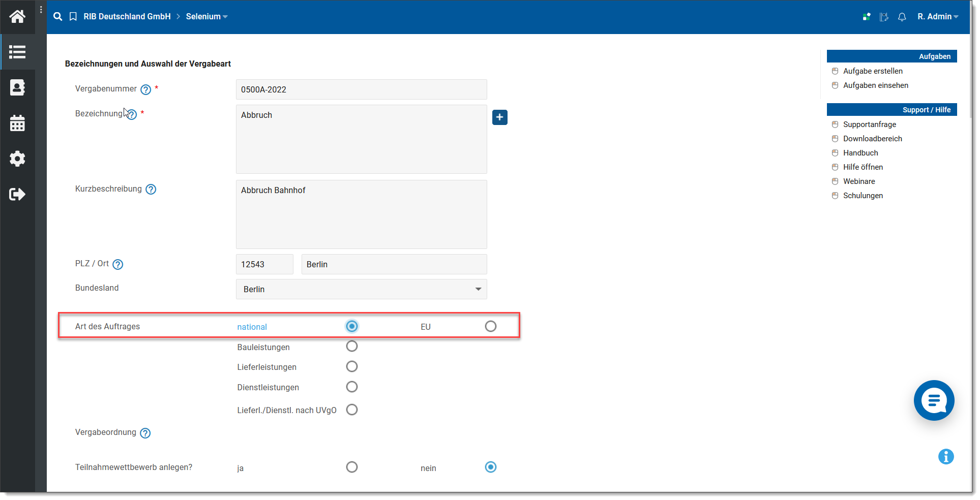The image size is (980, 500).
Task: Open the document edit icon in header
Action: [x=884, y=17]
